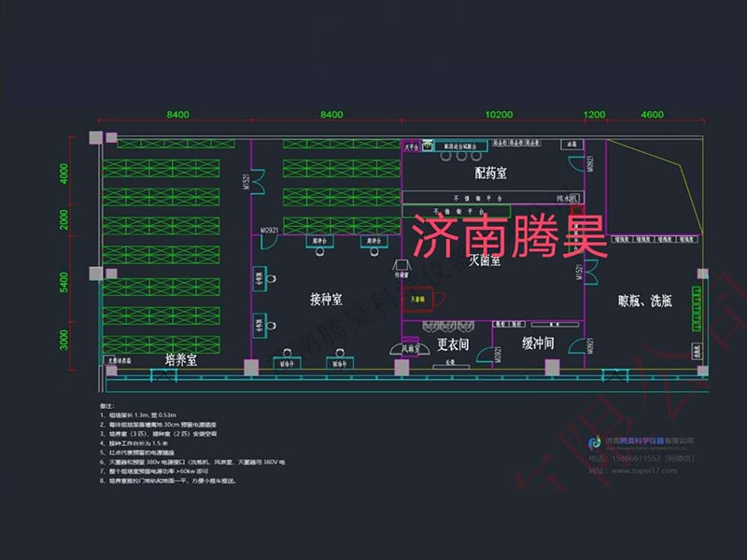This screenshot has width=747, height=560.
Task: Click the 培养室 room title
Action: pos(181,357)
